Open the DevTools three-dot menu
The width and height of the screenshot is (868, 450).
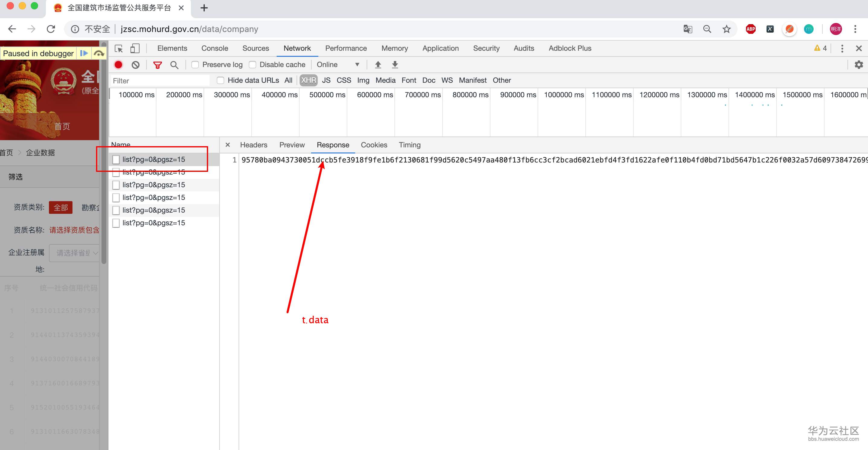point(842,49)
